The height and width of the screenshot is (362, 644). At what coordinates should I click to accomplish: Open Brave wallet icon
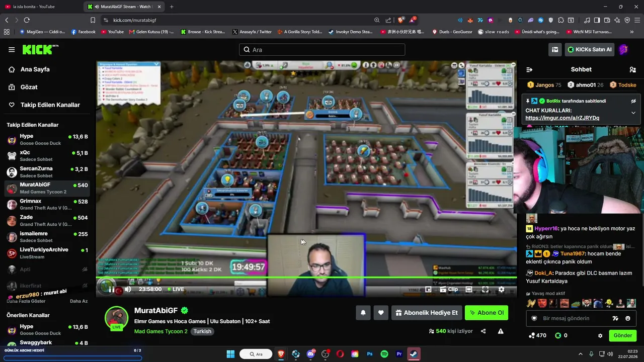tap(607, 20)
